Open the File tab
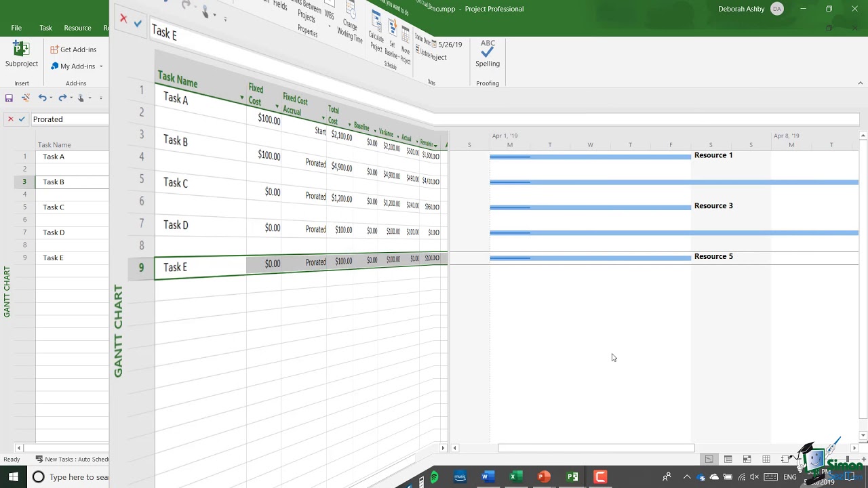 click(16, 28)
